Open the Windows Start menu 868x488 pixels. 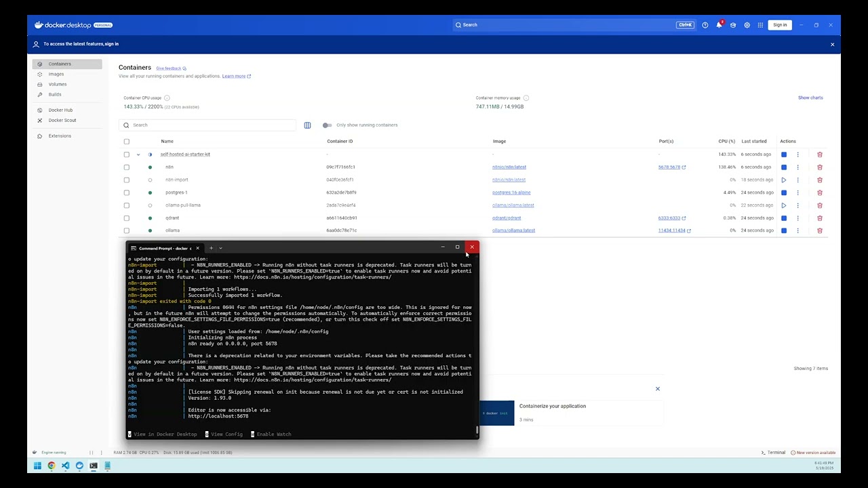click(37, 466)
